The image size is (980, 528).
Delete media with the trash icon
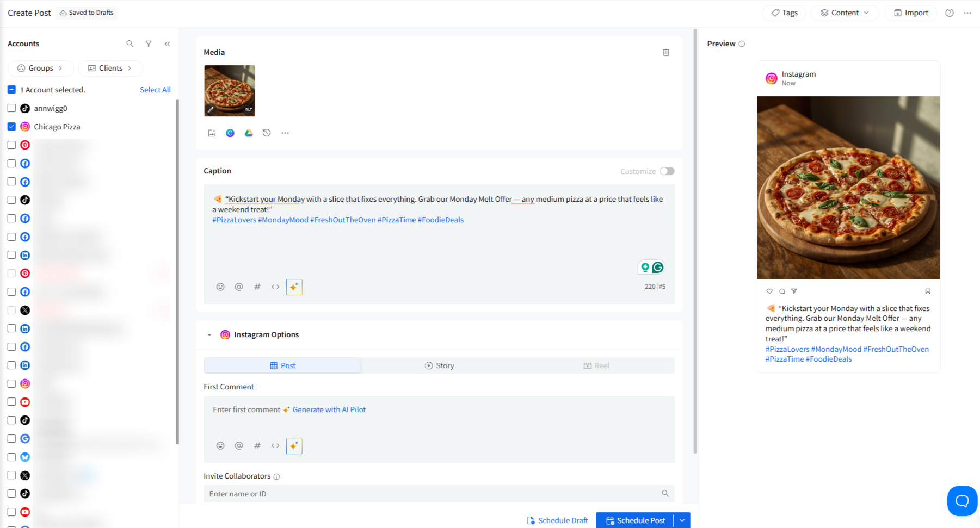(666, 52)
